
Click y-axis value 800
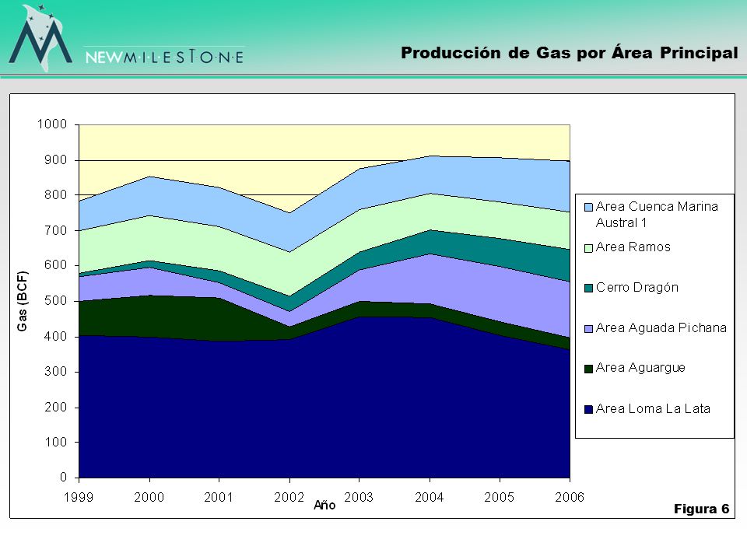point(56,195)
